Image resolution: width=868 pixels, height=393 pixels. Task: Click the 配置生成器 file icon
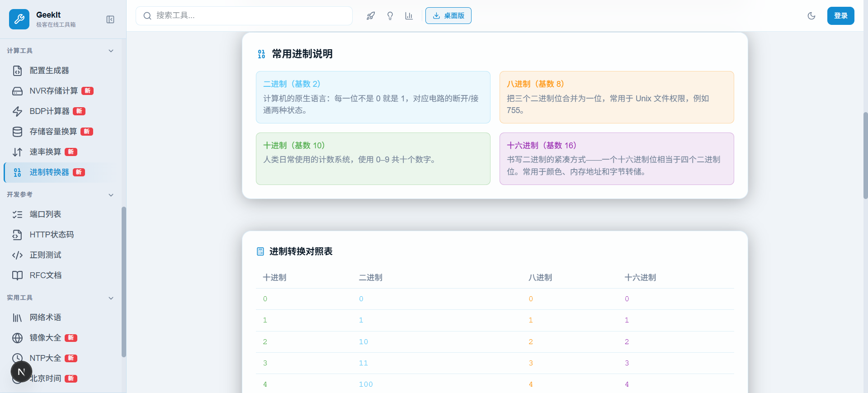pos(17,71)
